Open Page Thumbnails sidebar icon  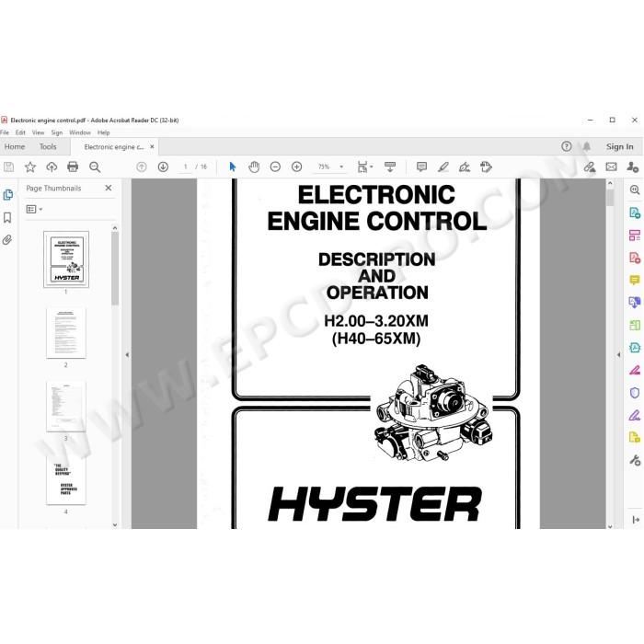point(7,195)
